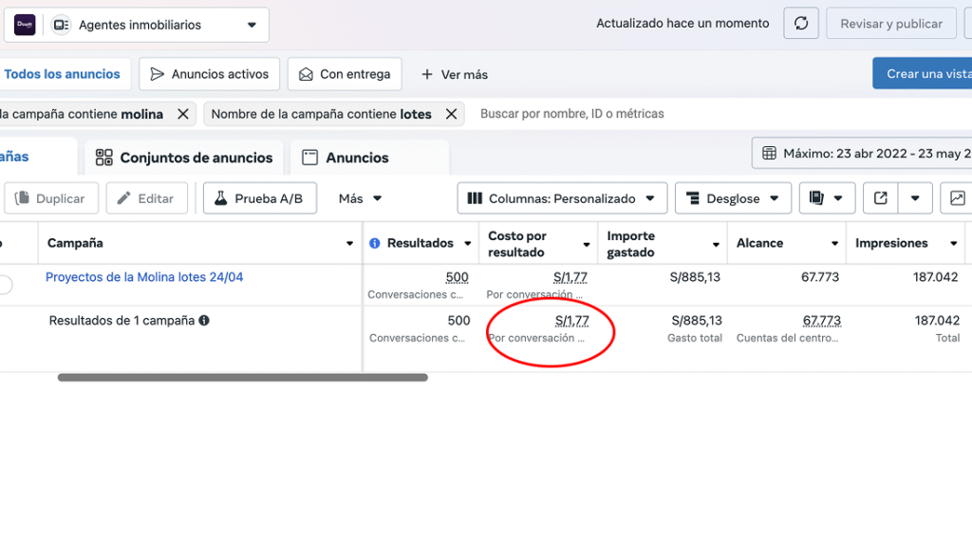Open the Desglose dropdown
The width and height of the screenshot is (972, 560).
[733, 198]
